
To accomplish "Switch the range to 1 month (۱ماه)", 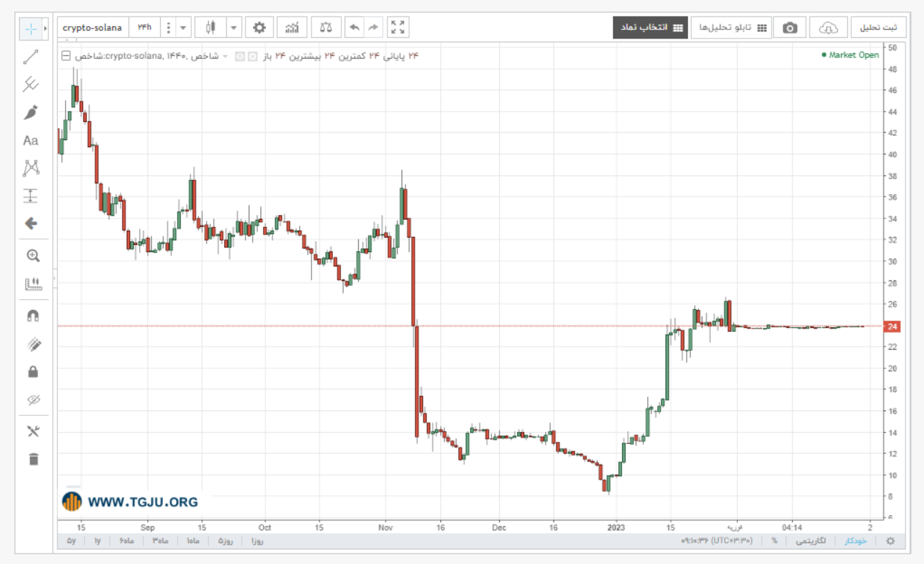I will coord(193,541).
